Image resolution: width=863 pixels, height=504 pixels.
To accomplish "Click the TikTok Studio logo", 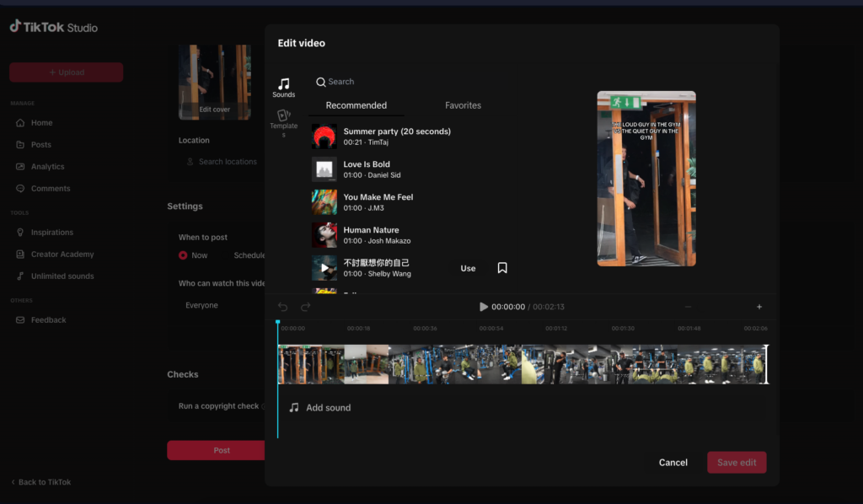I will coord(53,27).
